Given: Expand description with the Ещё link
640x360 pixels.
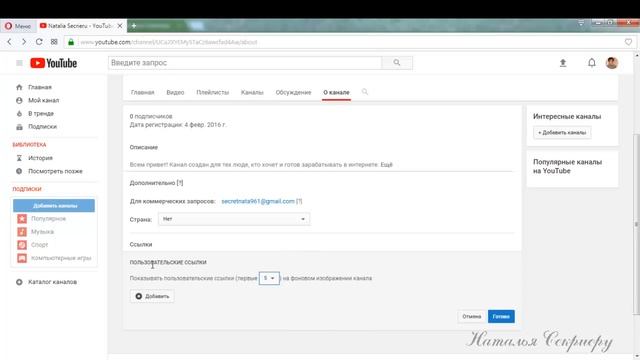Looking at the screenshot, I should [x=387, y=164].
